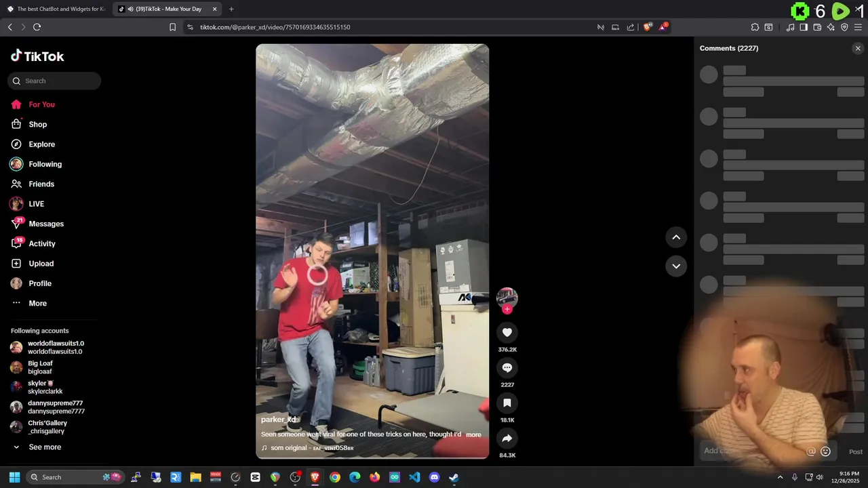The width and height of the screenshot is (868, 488).
Task: Open Brave VPN shield icon
Action: coord(844,27)
